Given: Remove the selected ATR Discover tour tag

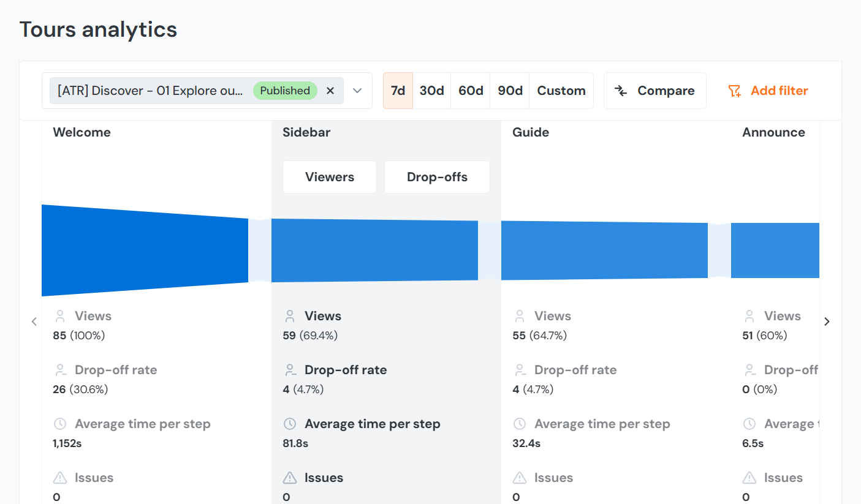Looking at the screenshot, I should point(330,91).
